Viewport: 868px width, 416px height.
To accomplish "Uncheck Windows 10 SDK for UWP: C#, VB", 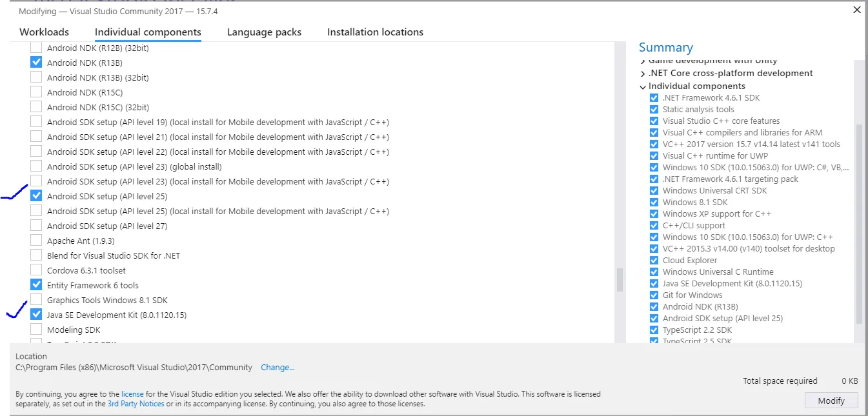I will click(x=654, y=168).
